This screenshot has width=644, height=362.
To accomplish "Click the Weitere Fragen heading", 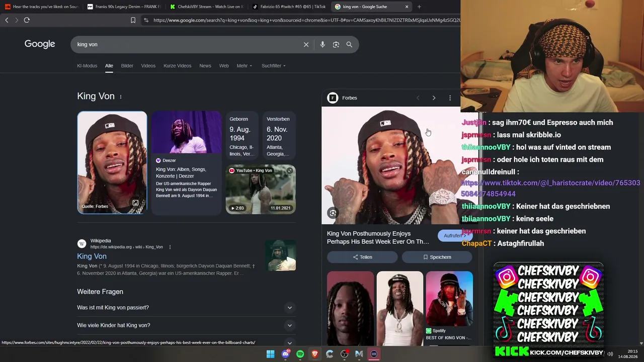I will (100, 292).
